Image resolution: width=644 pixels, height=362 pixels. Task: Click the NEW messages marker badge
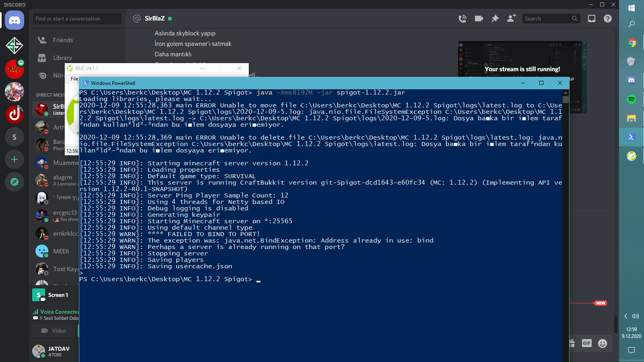coord(601,303)
